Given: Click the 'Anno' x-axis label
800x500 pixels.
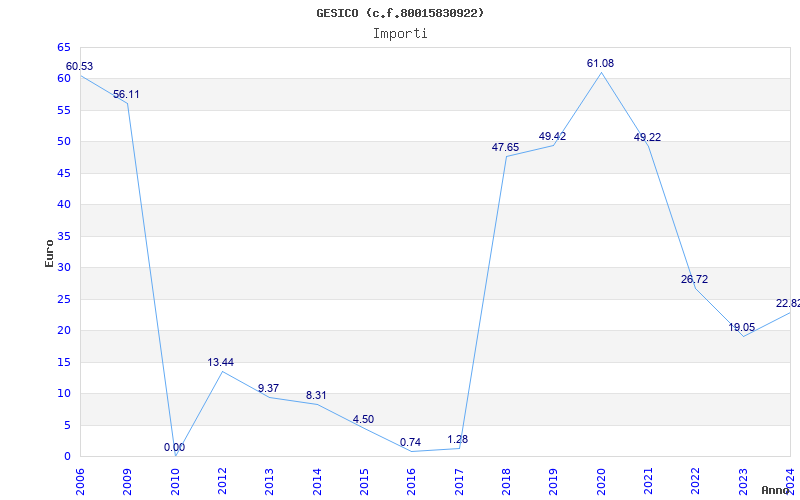Looking at the screenshot, I should [x=775, y=490].
